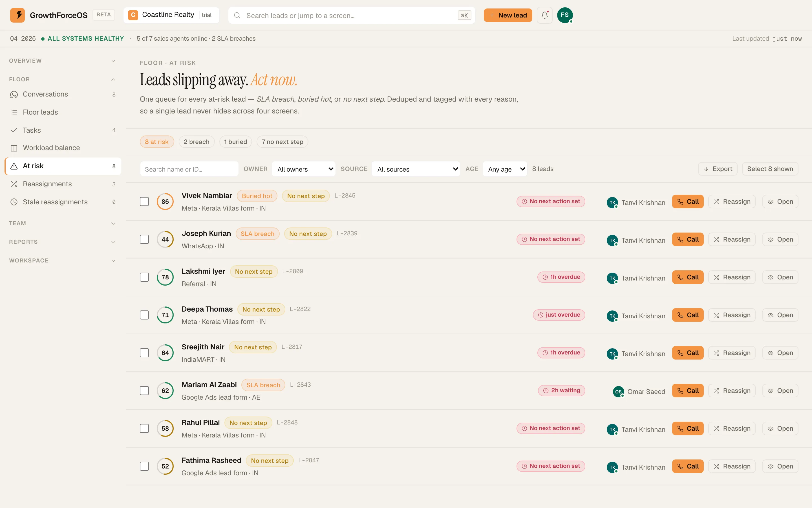Image resolution: width=812 pixels, height=508 pixels.
Task: Click the search magnifier icon in top bar
Action: 237,16
